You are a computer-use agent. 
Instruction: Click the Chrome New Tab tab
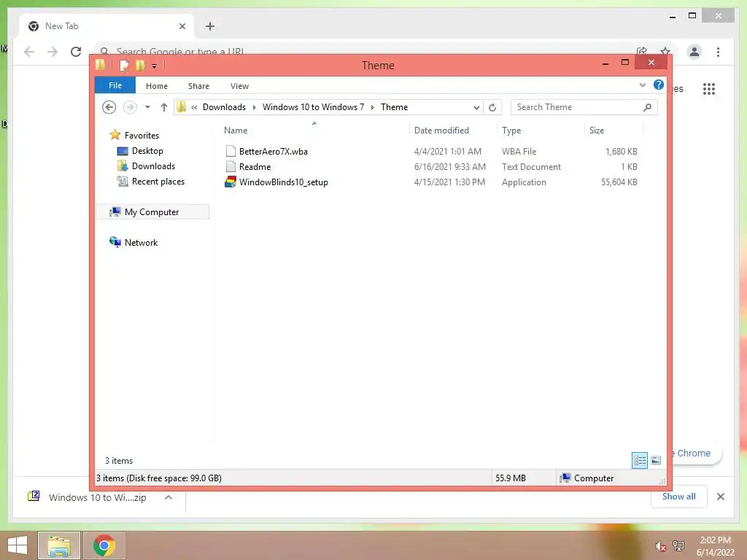click(107, 26)
